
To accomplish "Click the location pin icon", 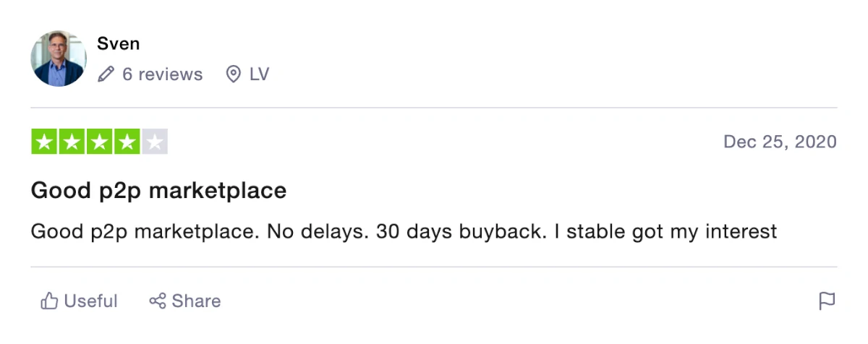I will [233, 74].
